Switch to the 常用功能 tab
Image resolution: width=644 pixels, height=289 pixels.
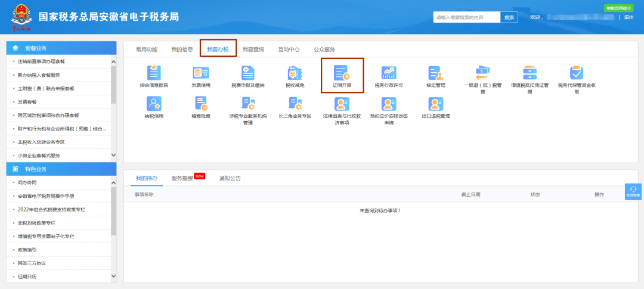(x=147, y=49)
